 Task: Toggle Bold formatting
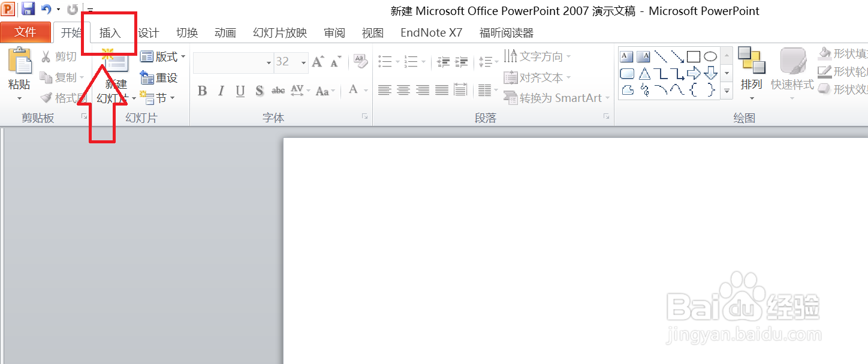202,91
